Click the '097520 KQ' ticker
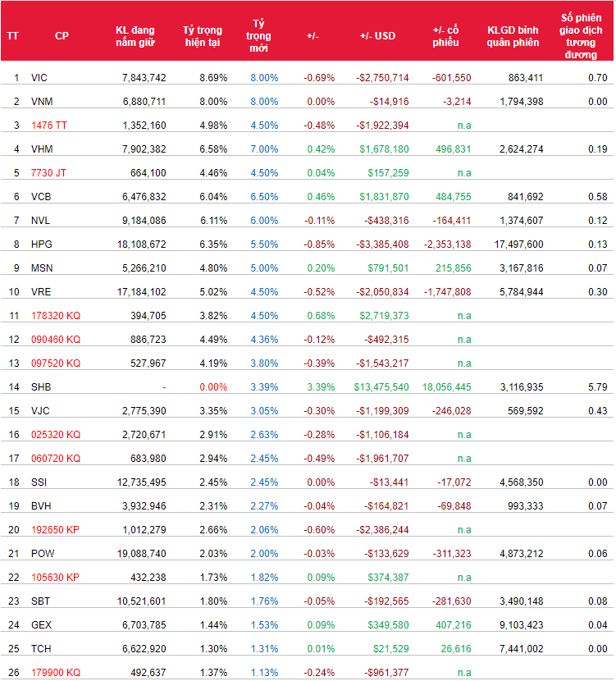Screen dimensions: 616x681 pos(56,363)
